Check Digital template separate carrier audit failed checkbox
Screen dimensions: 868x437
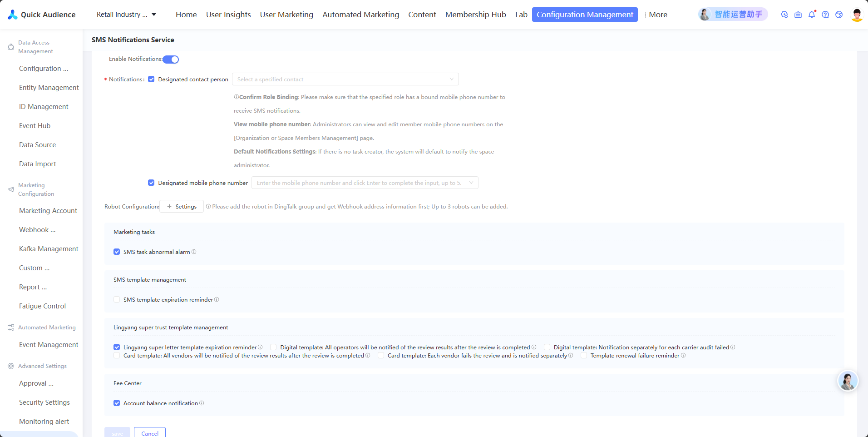547,347
